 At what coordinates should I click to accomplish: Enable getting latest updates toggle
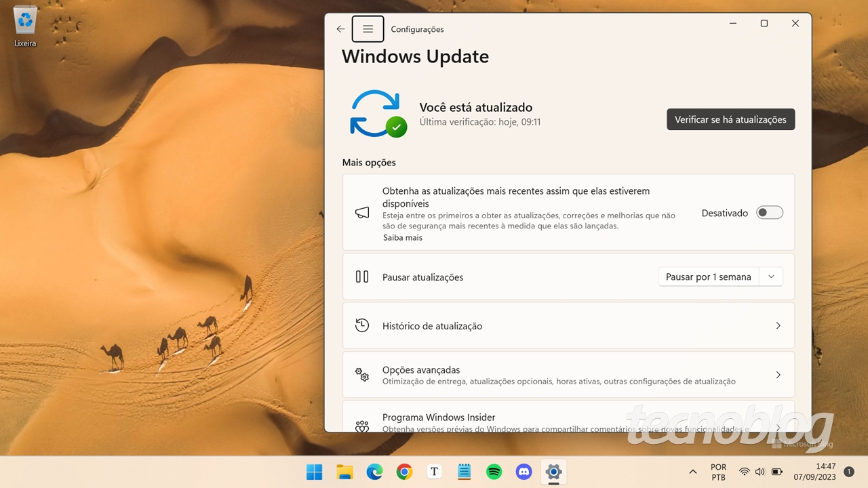coord(770,213)
